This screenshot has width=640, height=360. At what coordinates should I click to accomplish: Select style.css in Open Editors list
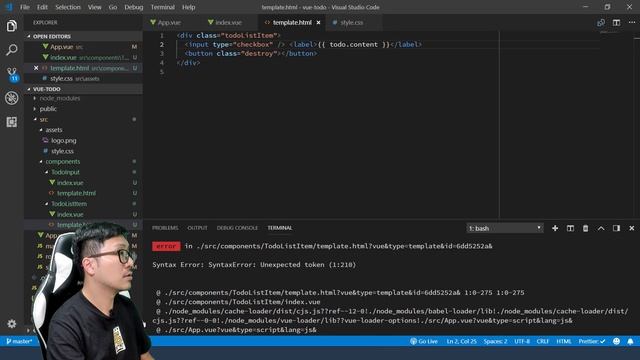tap(61, 78)
